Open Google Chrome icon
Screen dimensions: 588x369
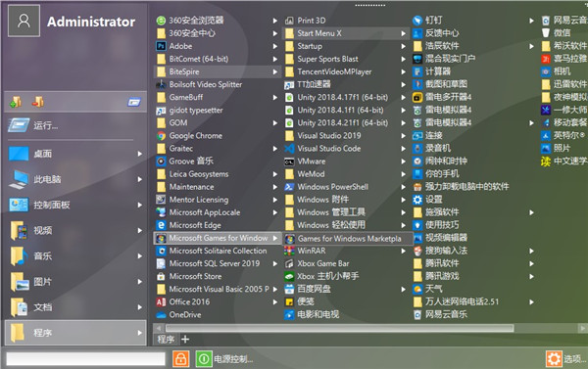tap(161, 136)
